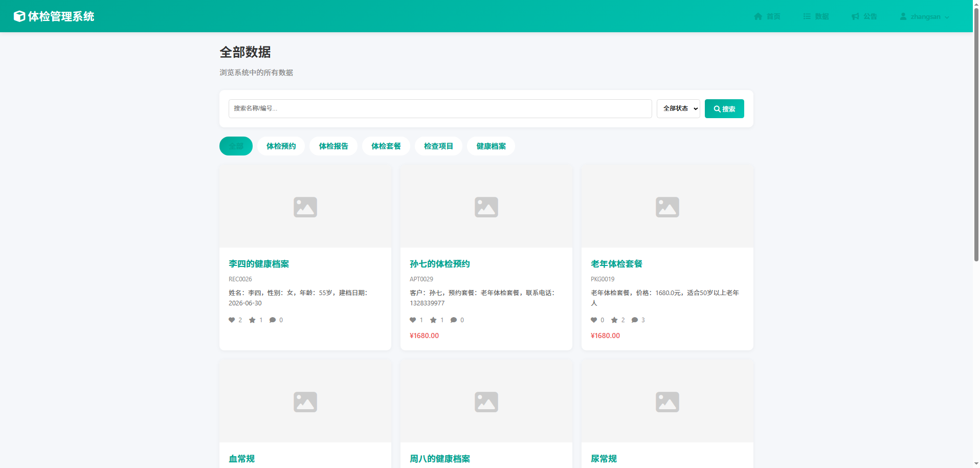This screenshot has width=980, height=468.
Task: Click star favorite icon on 孙七的体检预约
Action: tap(433, 320)
